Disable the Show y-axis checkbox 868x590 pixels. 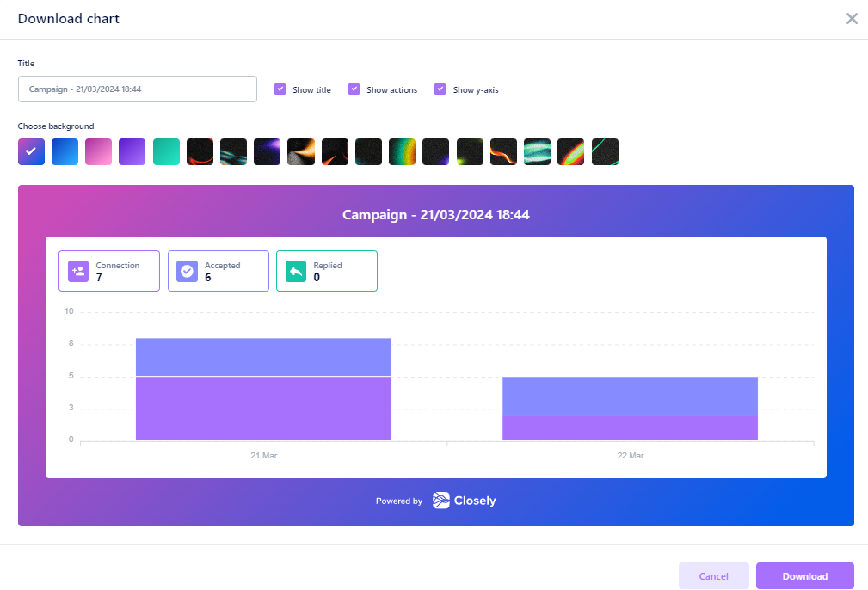click(440, 89)
